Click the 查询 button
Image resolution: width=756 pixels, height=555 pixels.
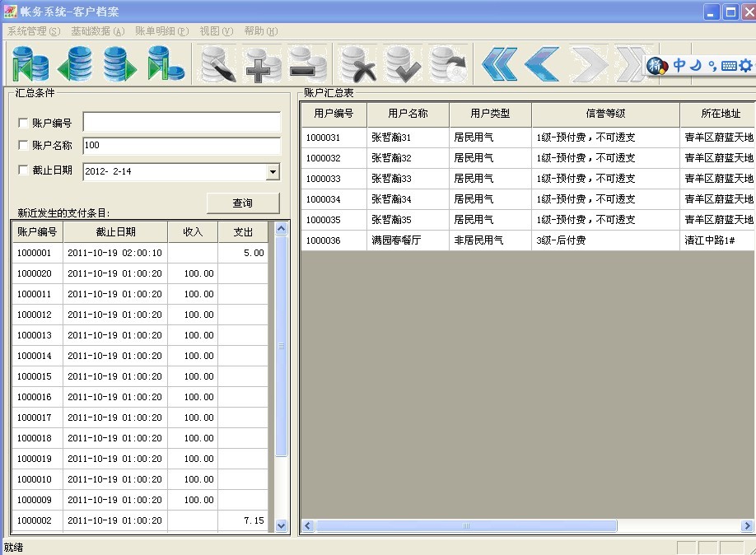point(243,203)
